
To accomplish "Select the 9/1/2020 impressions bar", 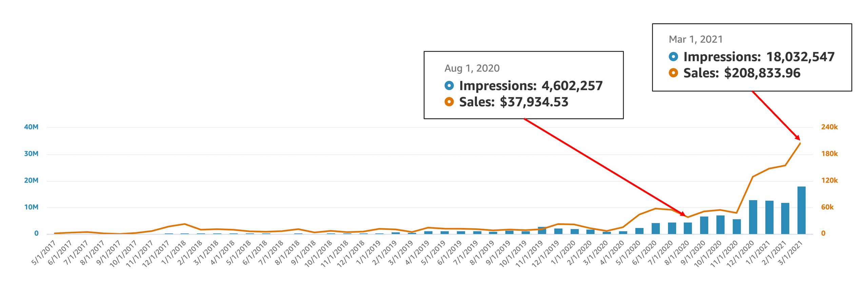I will 704,225.
